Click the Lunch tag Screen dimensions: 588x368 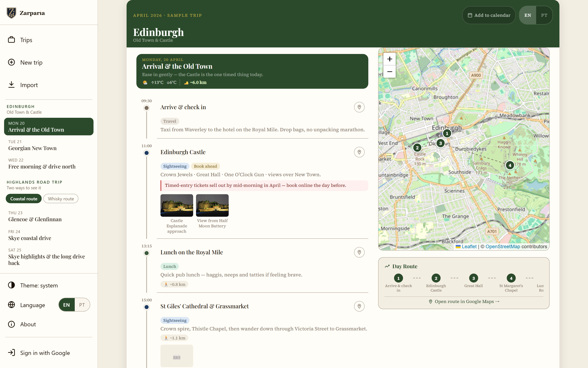click(170, 267)
